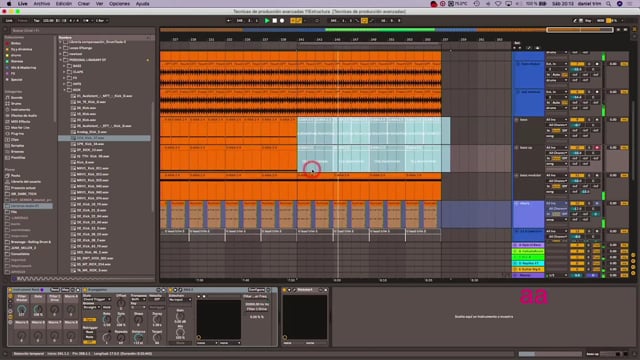640x360 pixels.
Task: Open the Crear menu
Action: [x=84, y=4]
